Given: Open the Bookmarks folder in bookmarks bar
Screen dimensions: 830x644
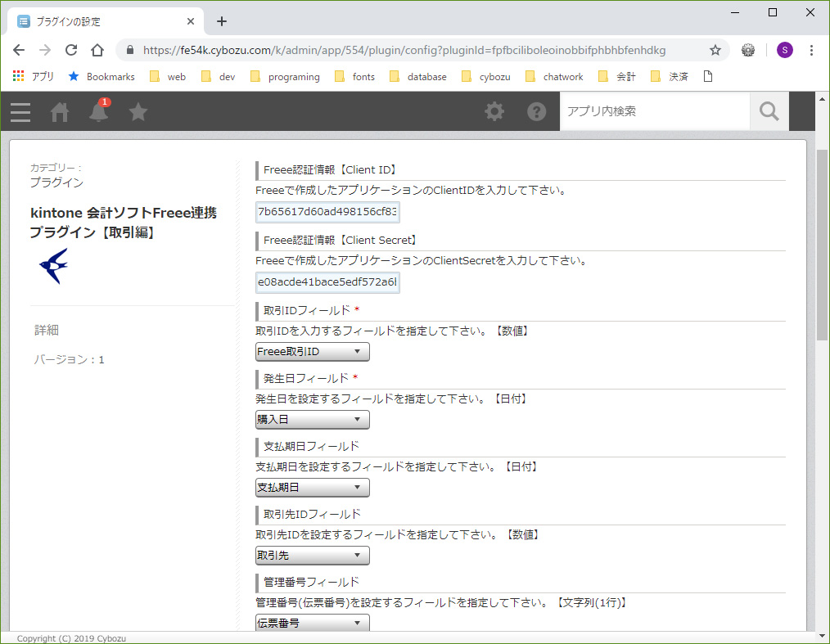Looking at the screenshot, I should pos(101,77).
